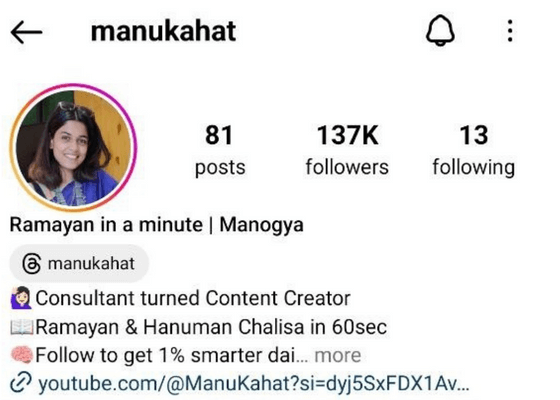Image resolution: width=560 pixels, height=400 pixels.
Task: Open the 81 posts count
Action: (x=220, y=150)
